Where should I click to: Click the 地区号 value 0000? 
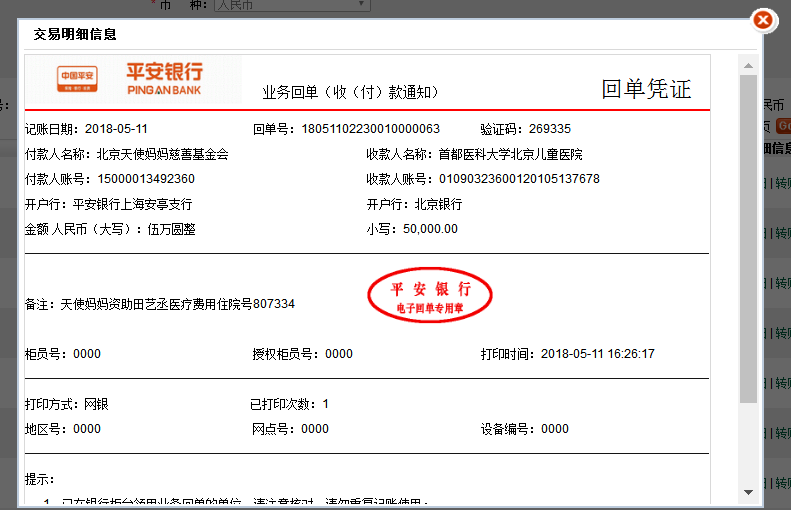[x=87, y=429]
